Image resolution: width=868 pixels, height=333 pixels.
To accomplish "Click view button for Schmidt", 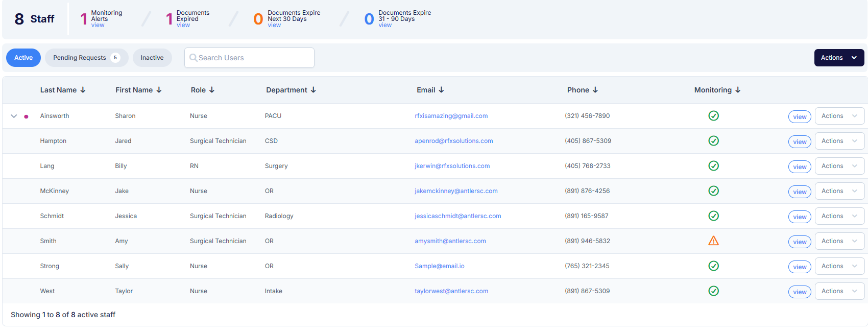I will click(x=800, y=217).
